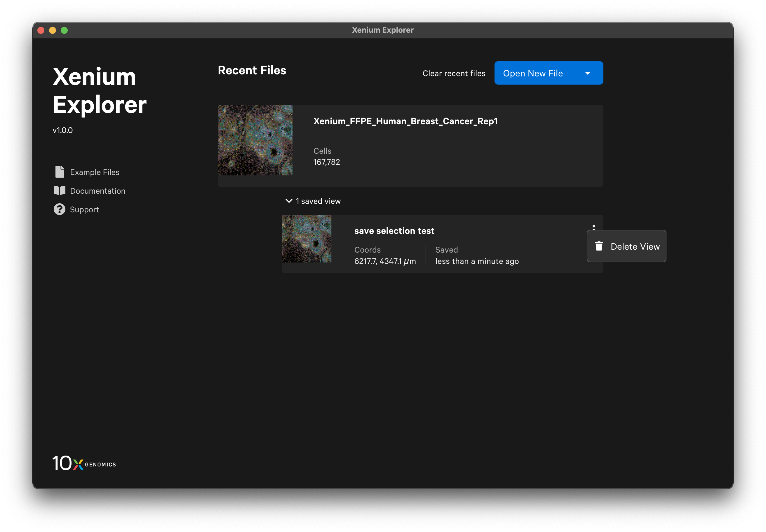Viewport: 766px width, 532px height.
Task: Click the Recent Files heading
Action: click(252, 70)
